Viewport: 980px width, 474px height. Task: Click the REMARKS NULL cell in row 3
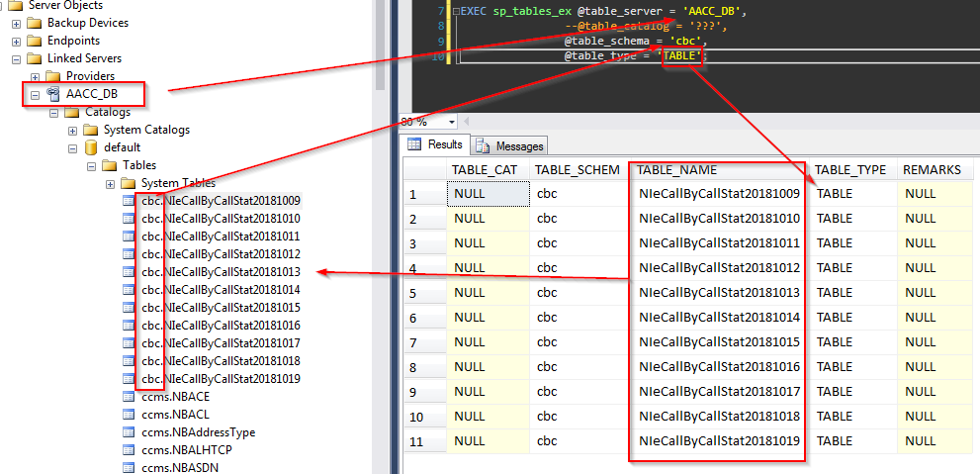[x=935, y=243]
